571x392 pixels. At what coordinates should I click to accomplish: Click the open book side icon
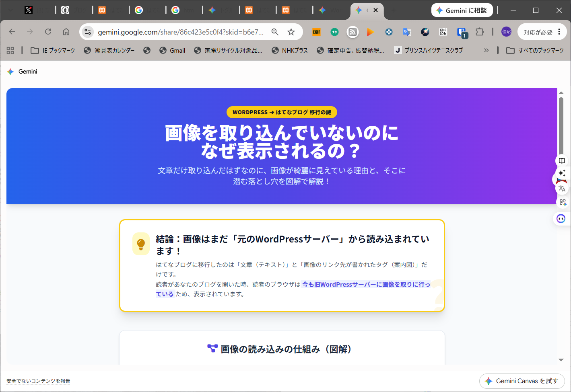pos(562,161)
